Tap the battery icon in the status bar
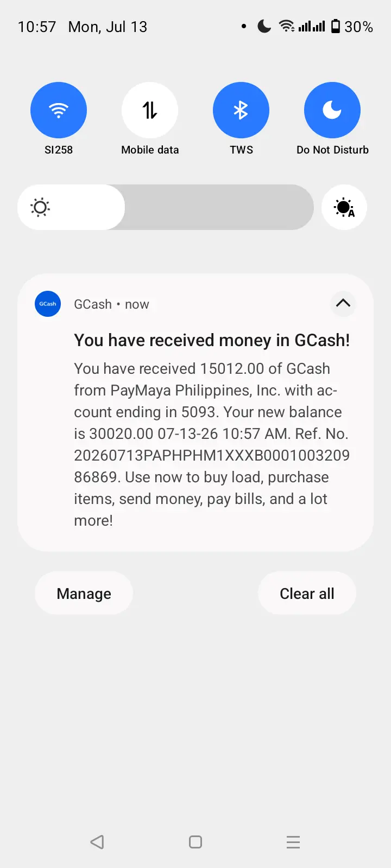 pos(336,26)
